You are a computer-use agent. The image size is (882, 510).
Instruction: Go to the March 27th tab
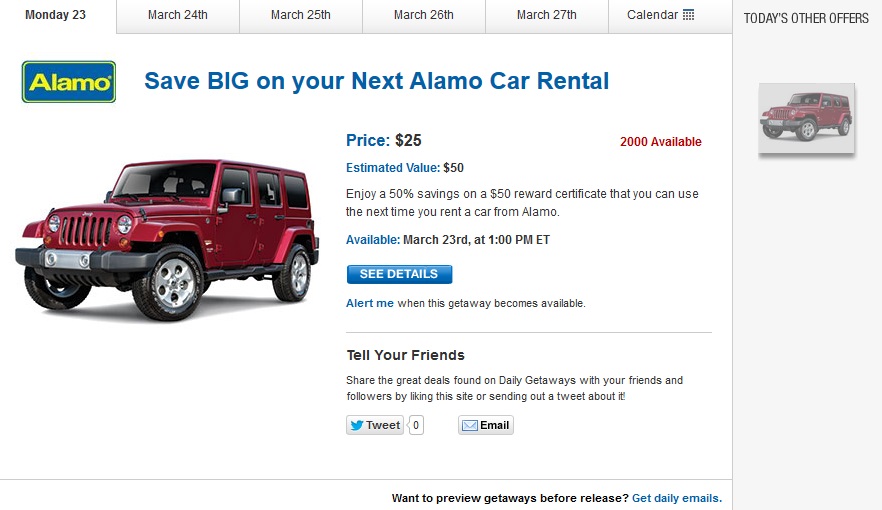[547, 15]
